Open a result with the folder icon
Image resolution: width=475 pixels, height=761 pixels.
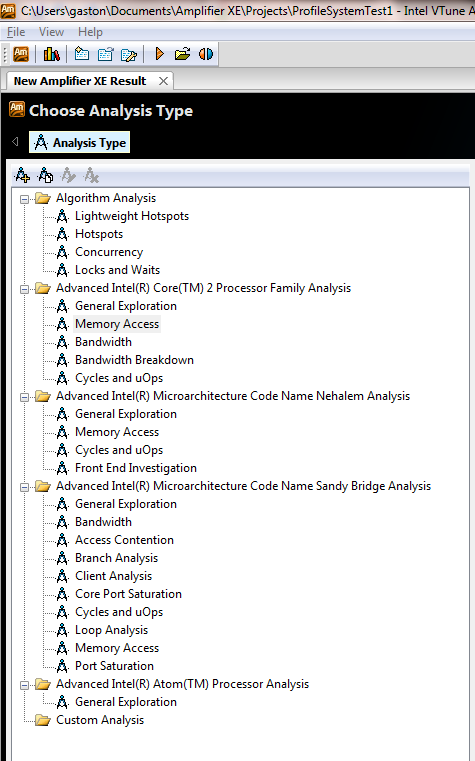click(x=182, y=54)
